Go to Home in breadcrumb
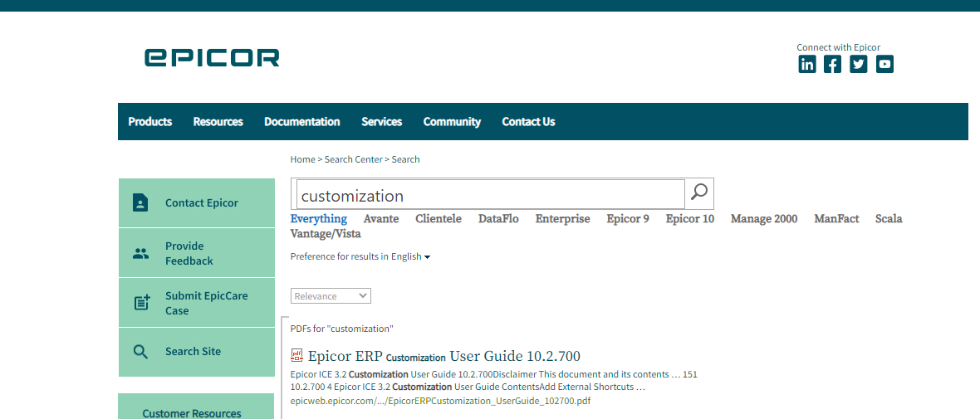980x419 pixels. pos(302,159)
